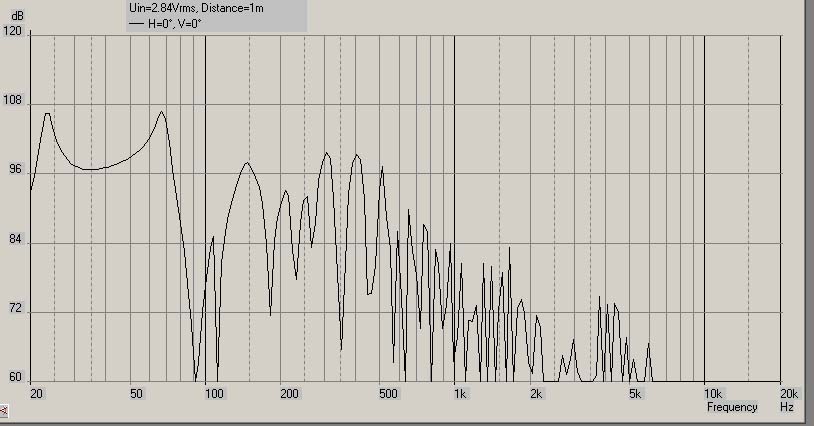Click the 1k frequency axis label
Screen dimensions: 814x426
coord(460,394)
